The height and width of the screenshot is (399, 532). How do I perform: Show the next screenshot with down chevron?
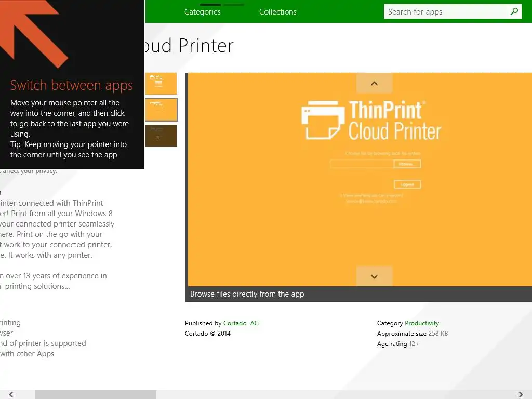point(374,276)
